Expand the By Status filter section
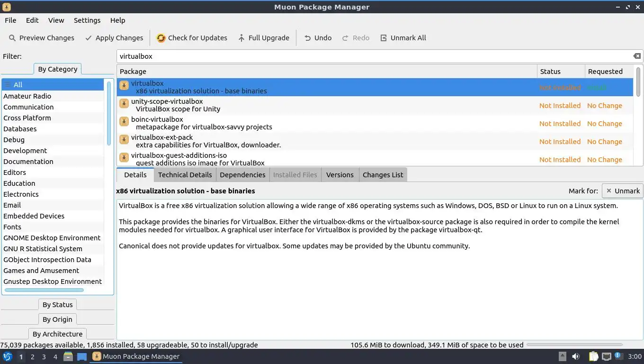This screenshot has height=364, width=644. 57,305
